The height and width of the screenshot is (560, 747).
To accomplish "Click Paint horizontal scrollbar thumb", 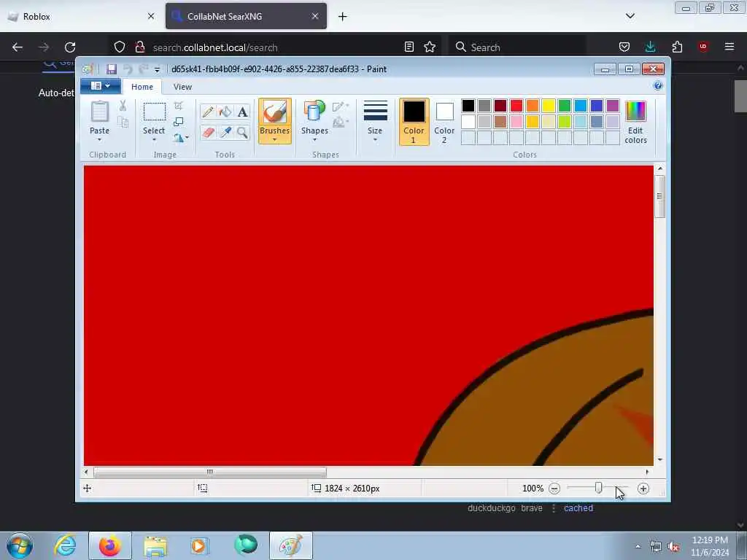I will click(x=210, y=472).
